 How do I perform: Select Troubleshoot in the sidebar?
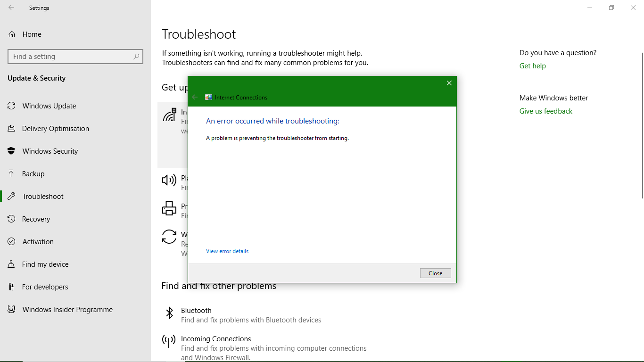[75, 197]
